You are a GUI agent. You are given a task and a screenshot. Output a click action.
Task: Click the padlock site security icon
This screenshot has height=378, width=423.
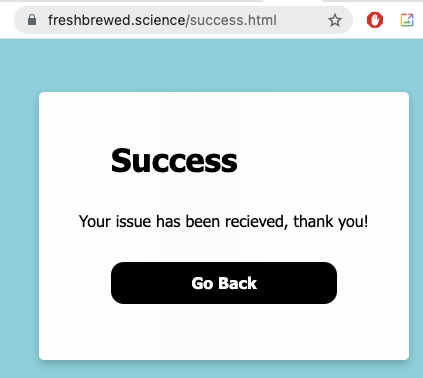point(32,20)
